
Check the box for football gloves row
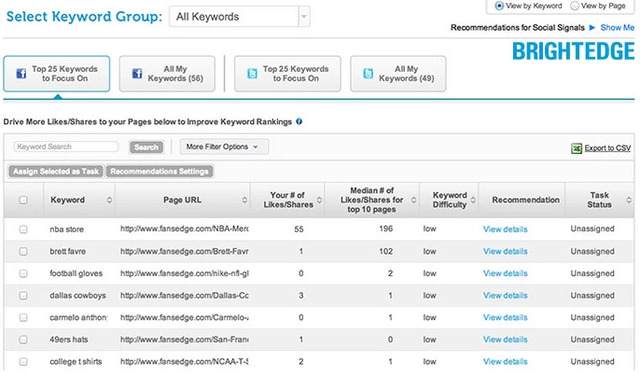[x=23, y=273]
